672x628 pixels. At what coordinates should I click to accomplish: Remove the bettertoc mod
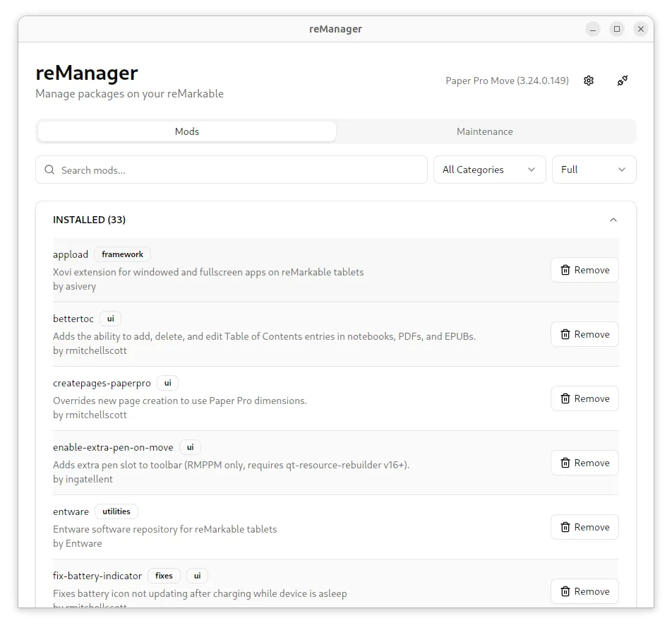pyautogui.click(x=584, y=334)
